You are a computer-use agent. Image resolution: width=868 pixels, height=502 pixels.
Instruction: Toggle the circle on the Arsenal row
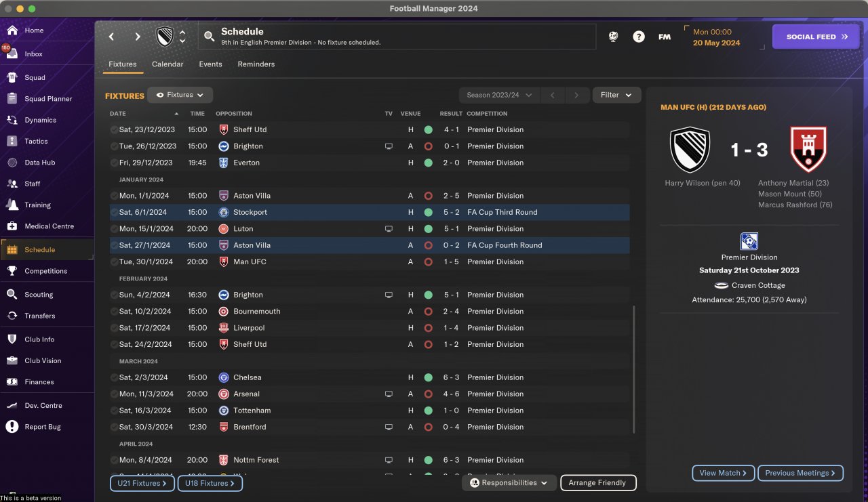pos(114,394)
